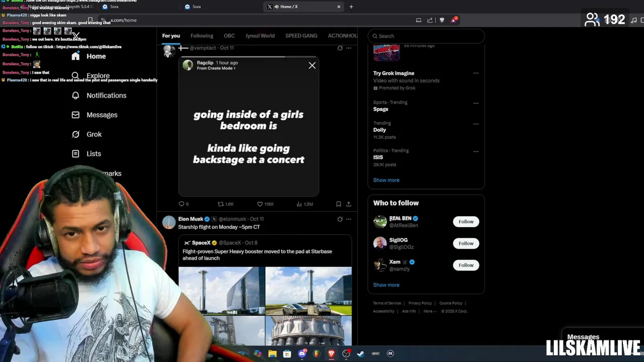This screenshot has height=362, width=644.
Task: Switch to the SPEED GANG tab
Action: (301, 36)
